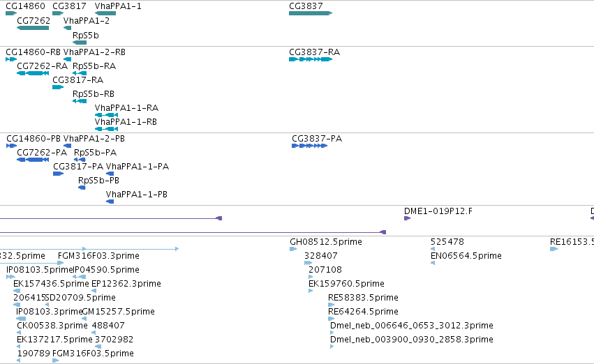Click the CG3817-RA transcript arrow
594x364 pixels.
(x=58, y=87)
